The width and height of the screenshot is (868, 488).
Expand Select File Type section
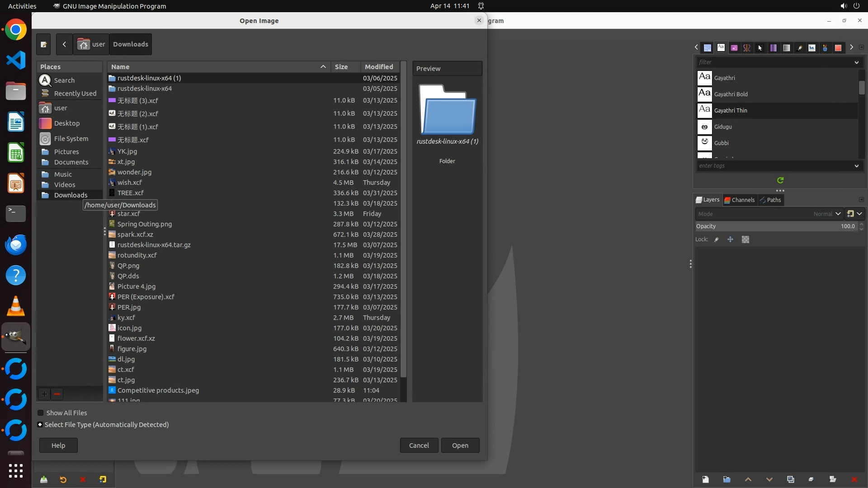[x=40, y=425]
